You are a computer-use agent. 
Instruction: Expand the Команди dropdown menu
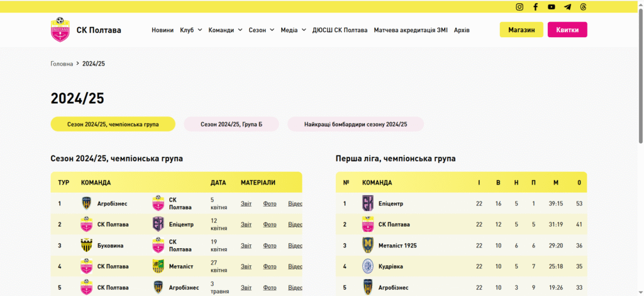(x=225, y=30)
